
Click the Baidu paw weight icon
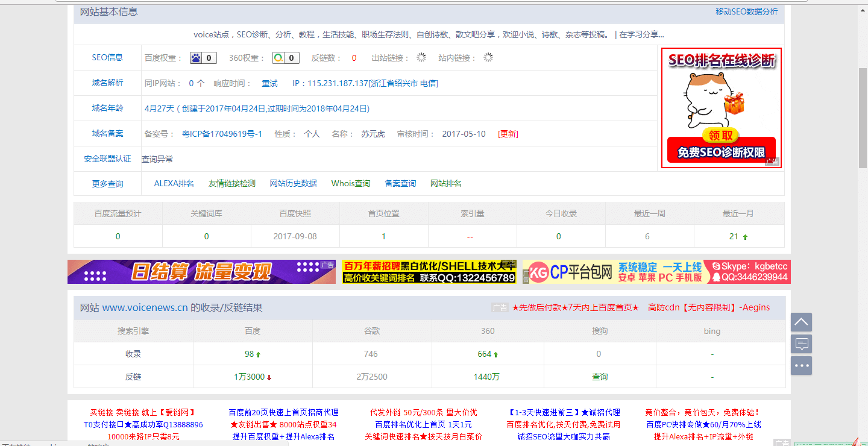coord(204,58)
